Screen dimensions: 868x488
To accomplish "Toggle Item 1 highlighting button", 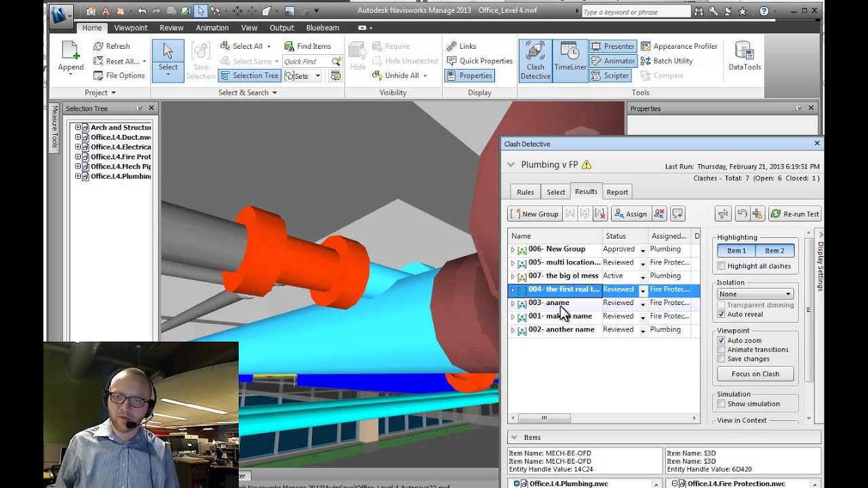I will (736, 251).
